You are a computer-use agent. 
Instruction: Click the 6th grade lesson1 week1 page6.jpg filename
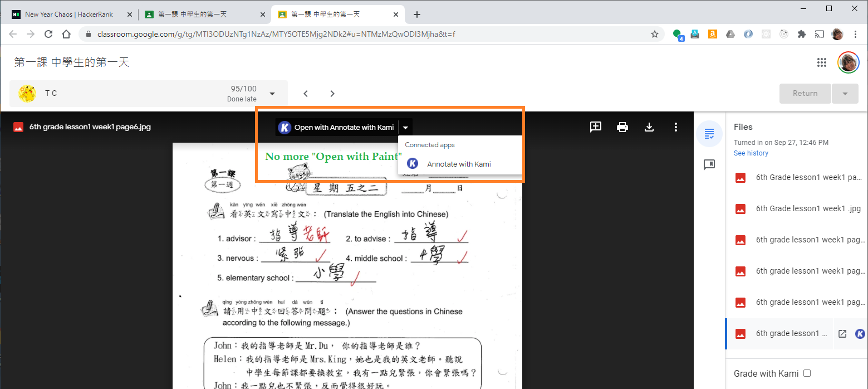click(x=90, y=127)
